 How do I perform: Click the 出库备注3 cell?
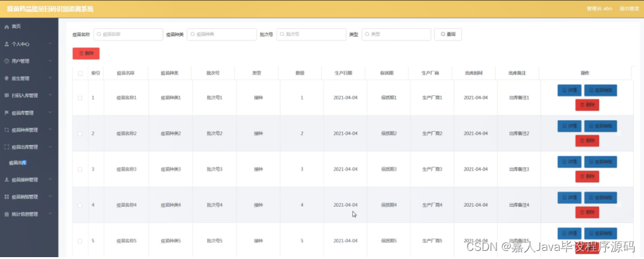pyautogui.click(x=519, y=169)
